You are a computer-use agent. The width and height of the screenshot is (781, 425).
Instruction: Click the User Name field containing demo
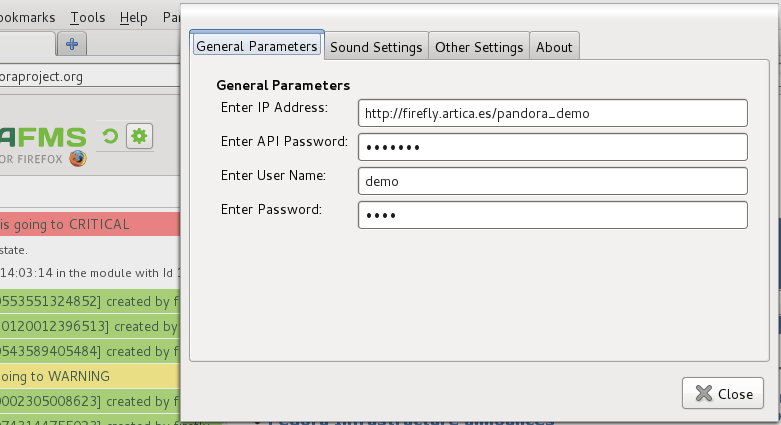(x=552, y=181)
